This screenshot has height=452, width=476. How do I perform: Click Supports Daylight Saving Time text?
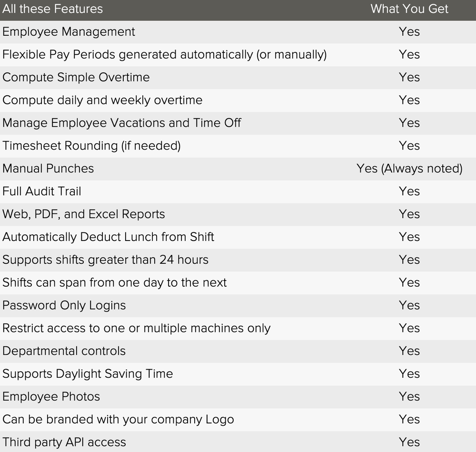coord(88,374)
